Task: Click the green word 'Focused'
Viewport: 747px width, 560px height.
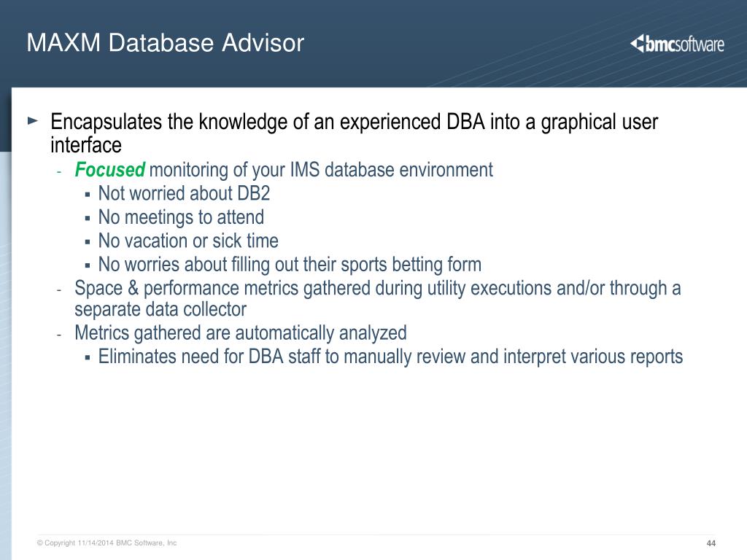Action: point(110,169)
